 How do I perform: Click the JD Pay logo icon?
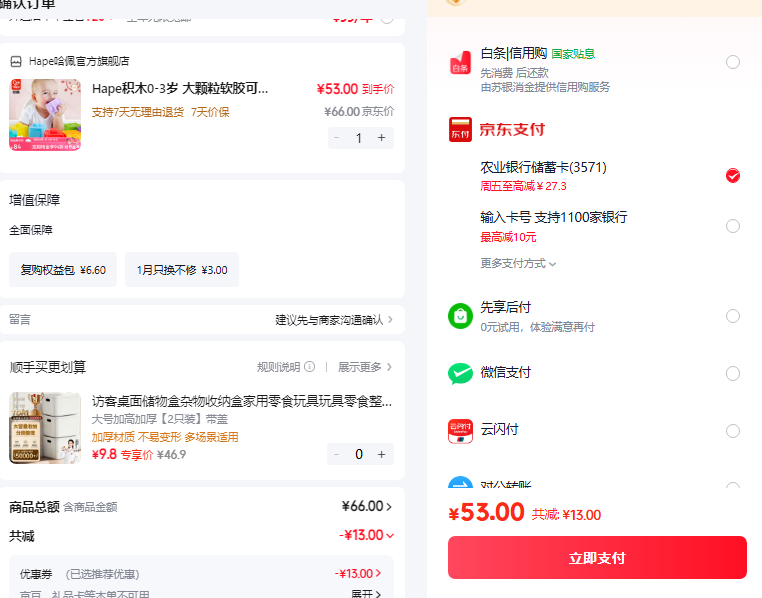[x=460, y=129]
